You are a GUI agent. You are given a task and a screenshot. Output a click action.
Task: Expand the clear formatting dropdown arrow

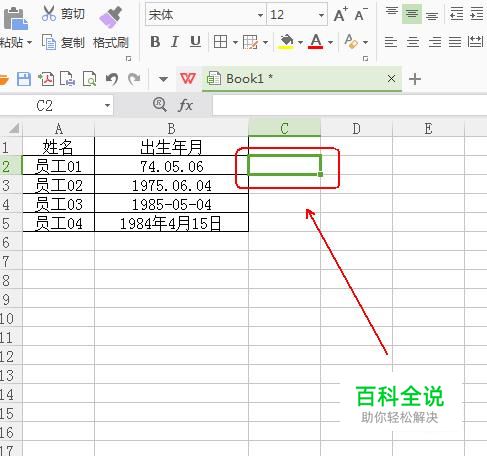(x=365, y=42)
